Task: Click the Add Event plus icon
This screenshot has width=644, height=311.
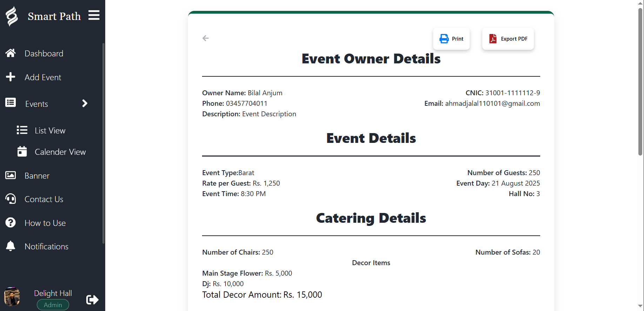Action: click(11, 77)
